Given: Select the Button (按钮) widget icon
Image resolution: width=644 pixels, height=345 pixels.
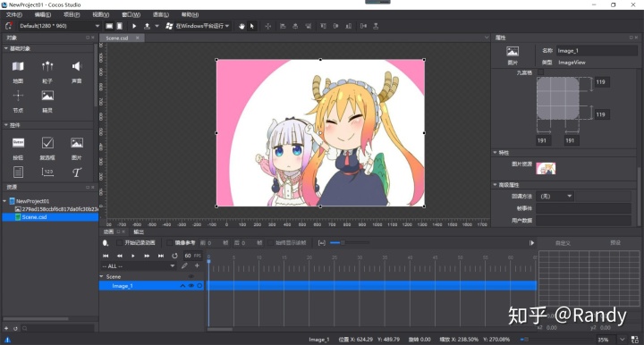Looking at the screenshot, I should click(18, 143).
